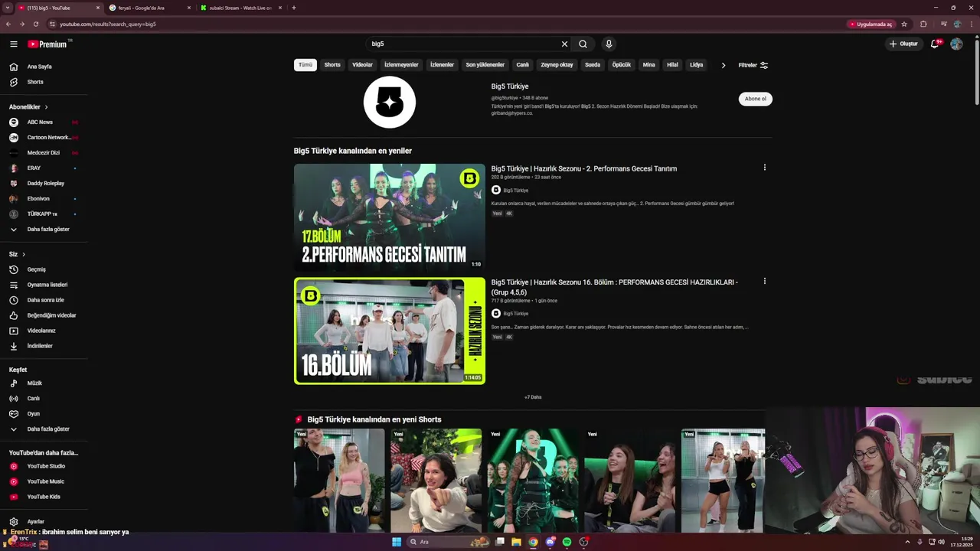Open the 16. Bölüm video thumbnail
The height and width of the screenshot is (551, 980).
click(390, 331)
